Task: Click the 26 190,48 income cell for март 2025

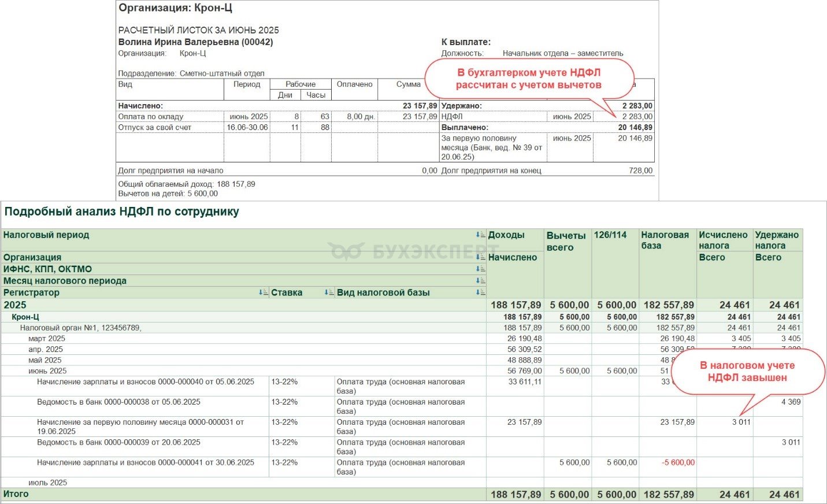Action: click(525, 339)
